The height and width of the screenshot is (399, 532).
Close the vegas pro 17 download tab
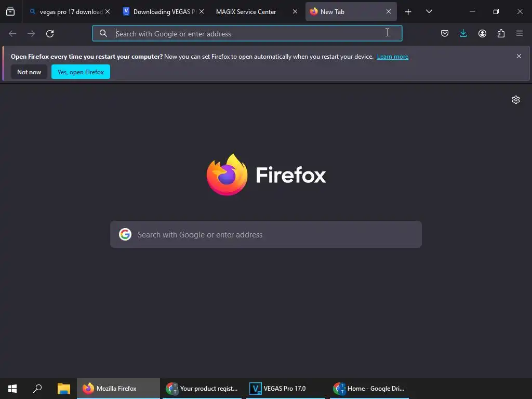[108, 11]
